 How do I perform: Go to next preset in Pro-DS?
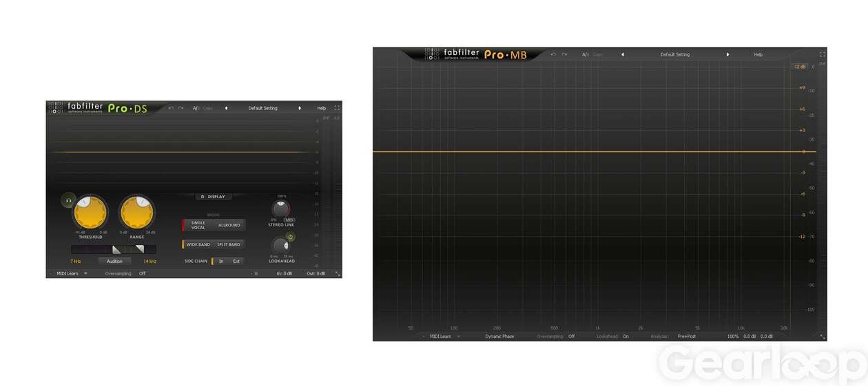[300, 108]
